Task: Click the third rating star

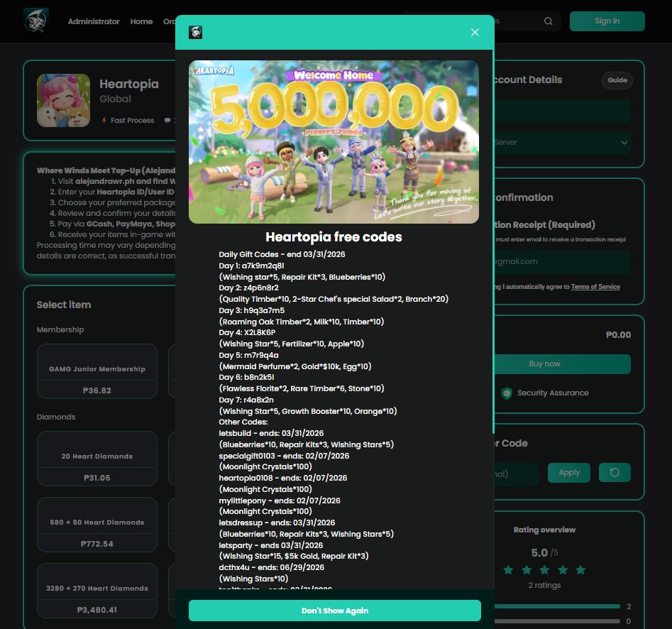Action: (x=544, y=570)
